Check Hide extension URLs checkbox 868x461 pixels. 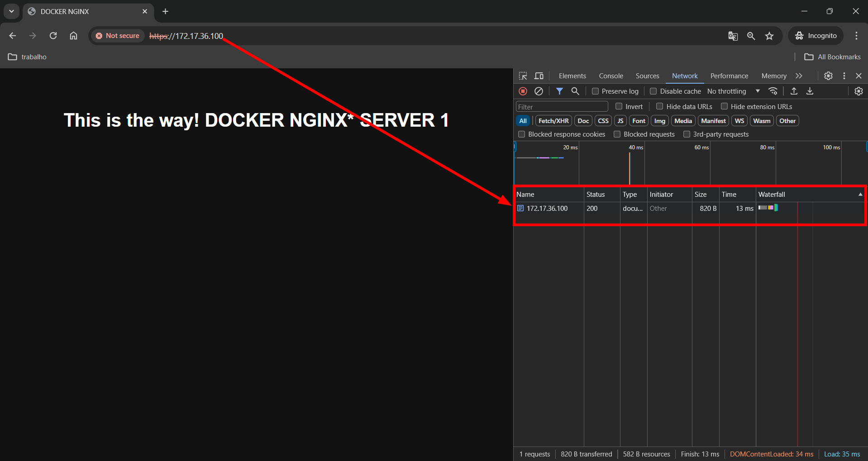[x=724, y=106]
